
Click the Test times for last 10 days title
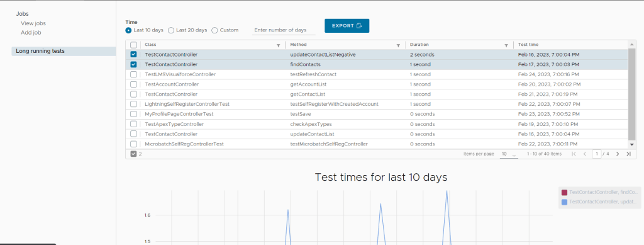click(x=380, y=177)
